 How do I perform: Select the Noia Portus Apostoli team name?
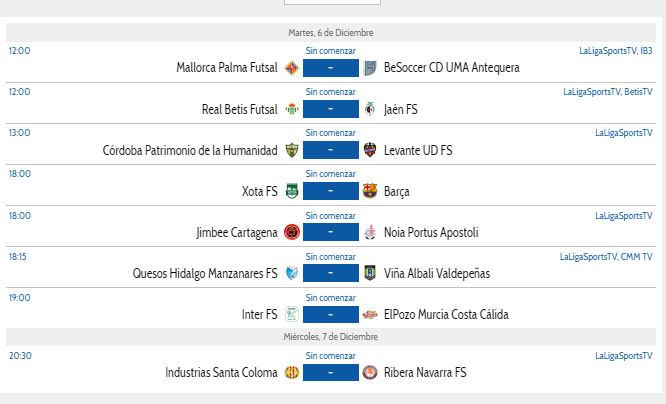431,232
